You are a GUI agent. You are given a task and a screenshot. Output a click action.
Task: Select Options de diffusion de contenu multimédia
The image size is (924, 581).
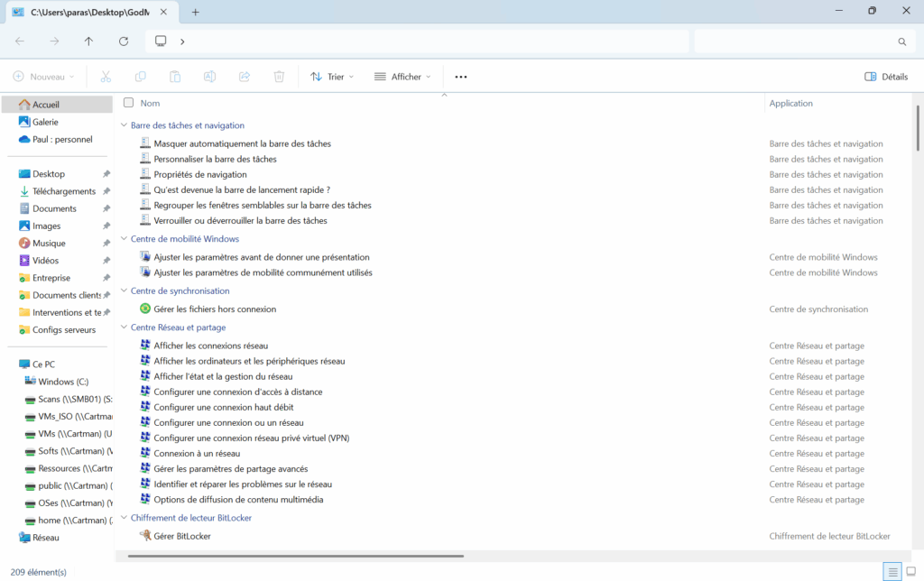point(238,499)
